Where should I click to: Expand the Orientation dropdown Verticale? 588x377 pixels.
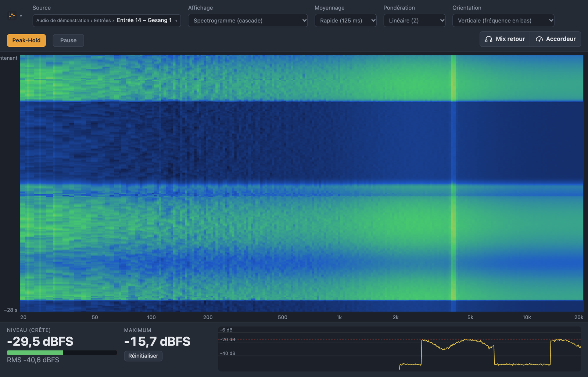(x=503, y=21)
